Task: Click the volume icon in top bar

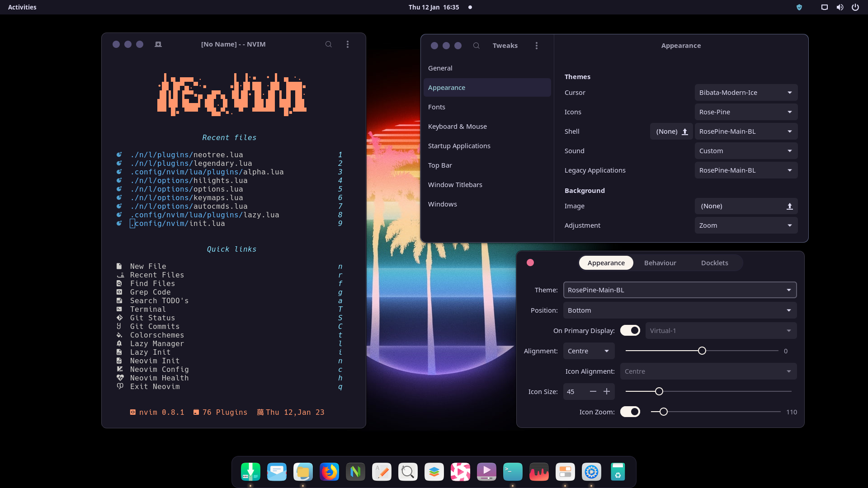Action: click(x=840, y=7)
